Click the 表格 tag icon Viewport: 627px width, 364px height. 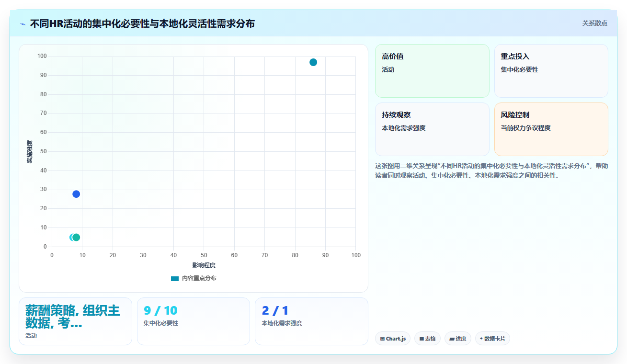(x=422, y=339)
